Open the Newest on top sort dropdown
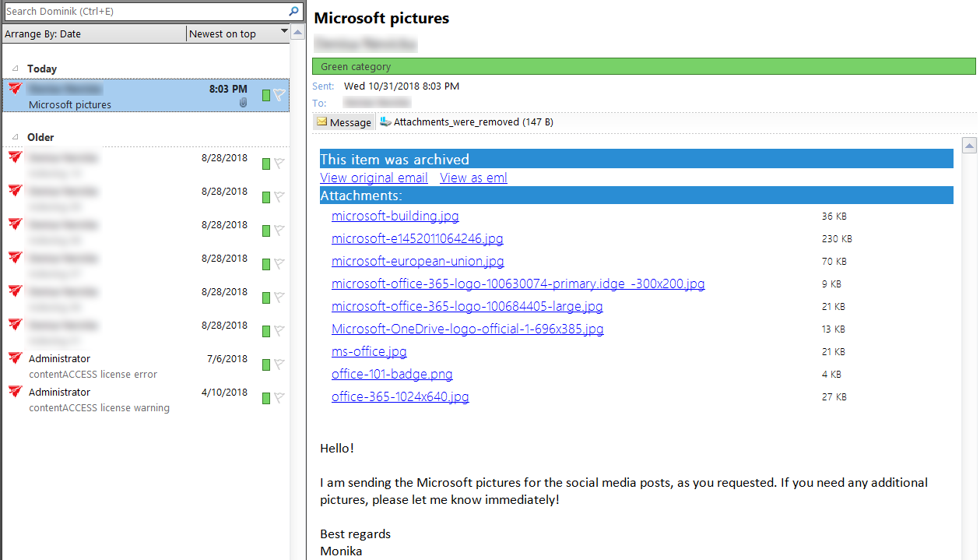Viewport: 980px width, 560px height. click(x=283, y=33)
